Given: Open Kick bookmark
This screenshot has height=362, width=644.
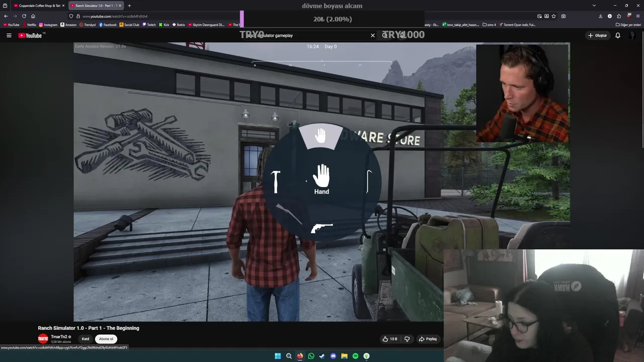Looking at the screenshot, I should tap(164, 25).
